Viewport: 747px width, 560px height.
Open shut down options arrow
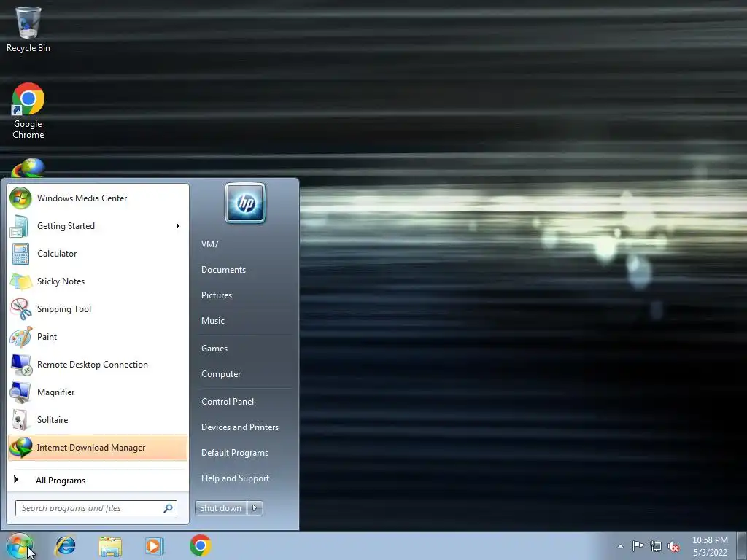pyautogui.click(x=255, y=508)
